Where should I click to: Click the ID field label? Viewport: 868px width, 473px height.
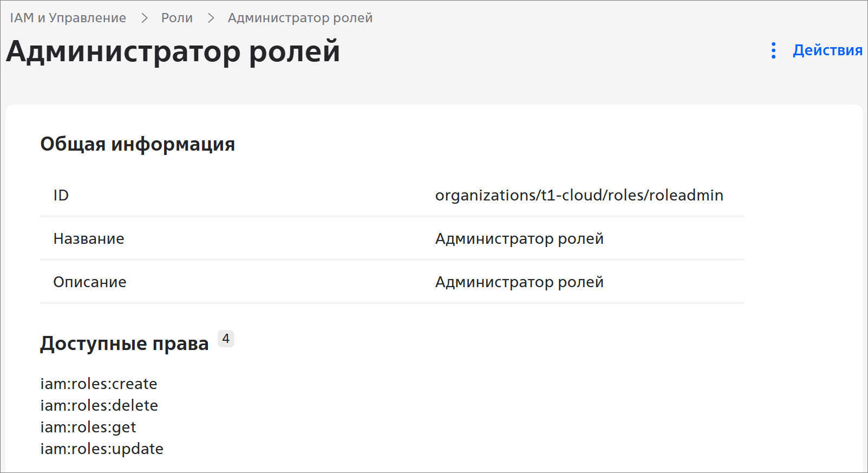61,195
